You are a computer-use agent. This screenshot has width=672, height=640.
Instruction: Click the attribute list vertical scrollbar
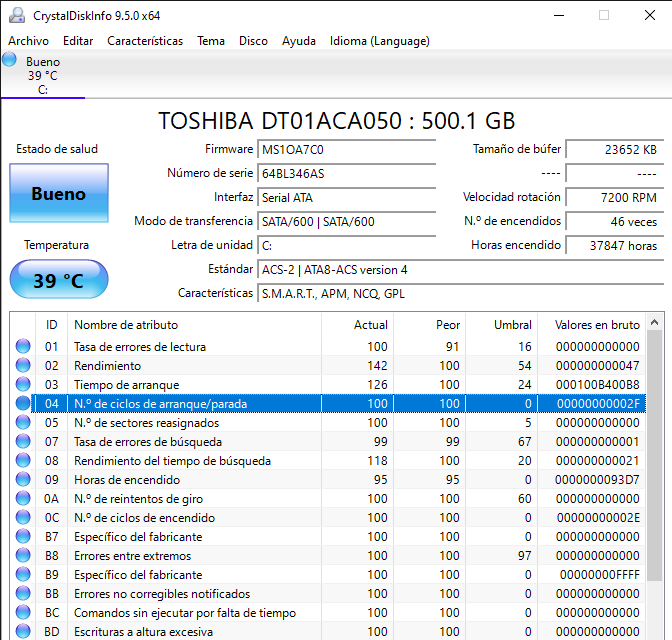click(654, 450)
